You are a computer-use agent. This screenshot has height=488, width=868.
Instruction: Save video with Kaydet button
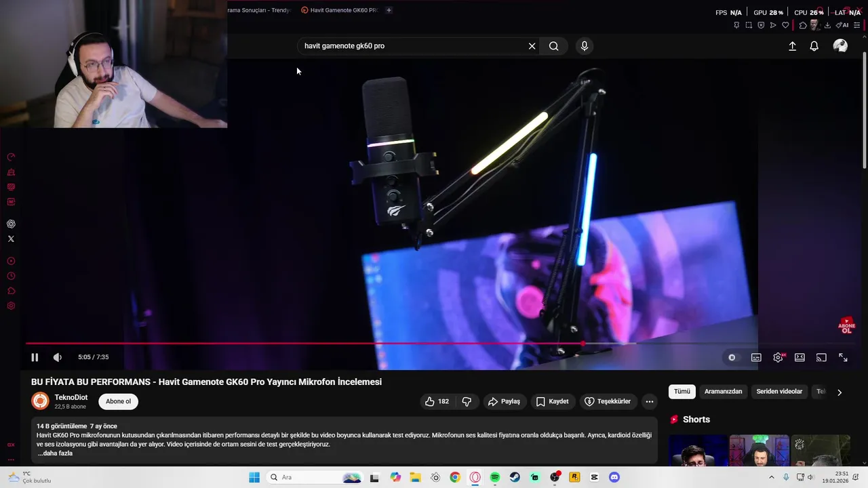pyautogui.click(x=552, y=401)
